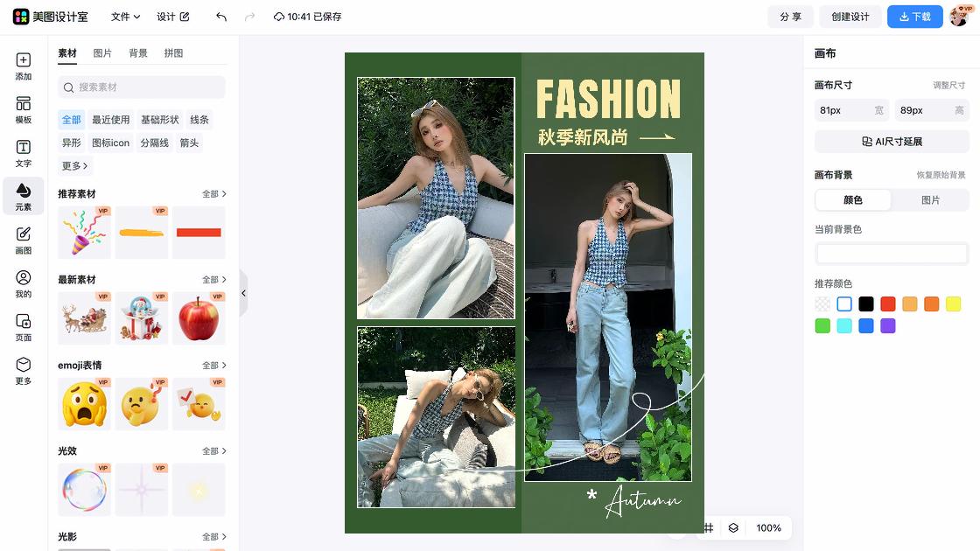Switch to the 图片 tab in left panel
Image resolution: width=980 pixels, height=551 pixels.
[x=102, y=53]
